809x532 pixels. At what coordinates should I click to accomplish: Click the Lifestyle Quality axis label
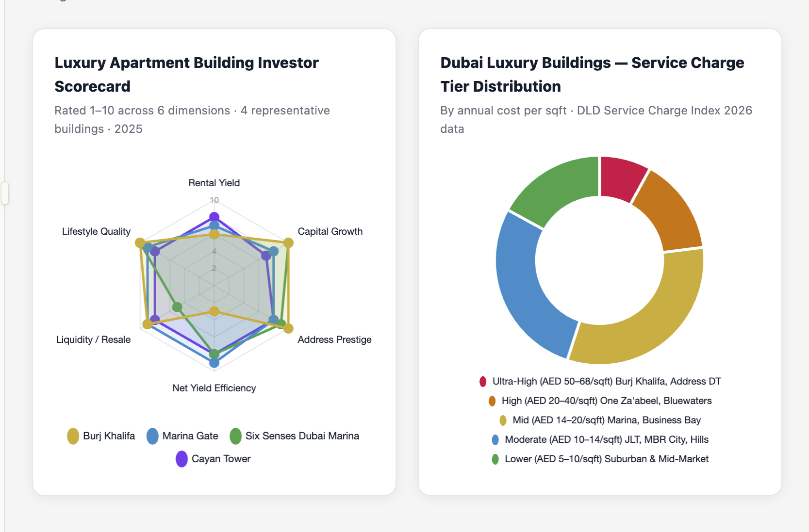click(96, 231)
